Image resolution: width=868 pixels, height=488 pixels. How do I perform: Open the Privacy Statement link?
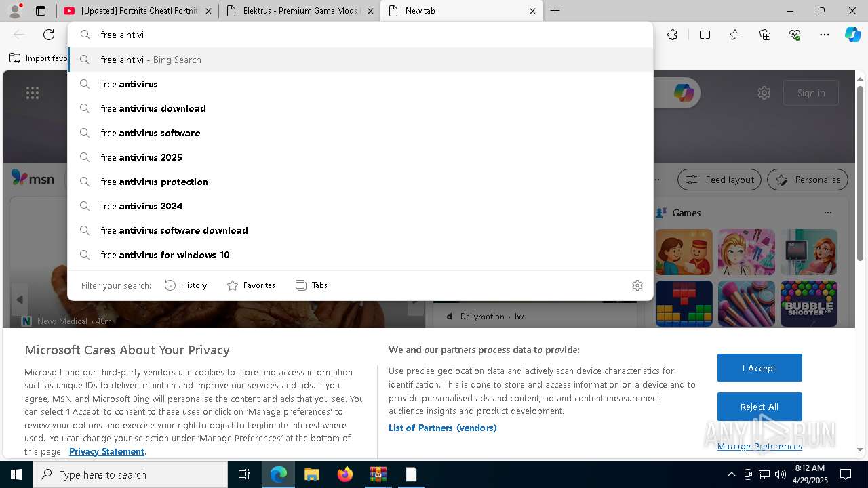click(106, 451)
